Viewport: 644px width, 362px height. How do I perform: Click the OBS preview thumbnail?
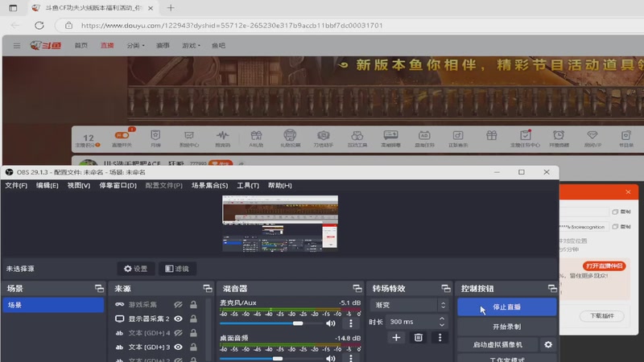[x=280, y=224]
